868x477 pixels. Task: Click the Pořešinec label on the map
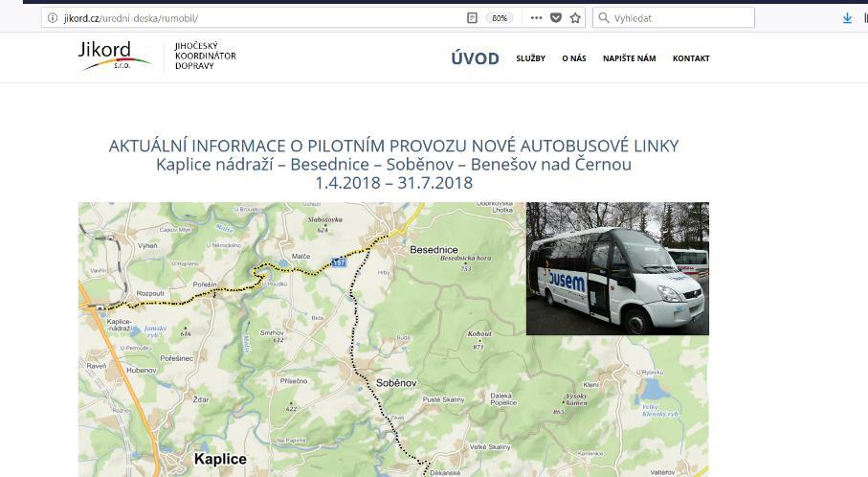tap(177, 358)
